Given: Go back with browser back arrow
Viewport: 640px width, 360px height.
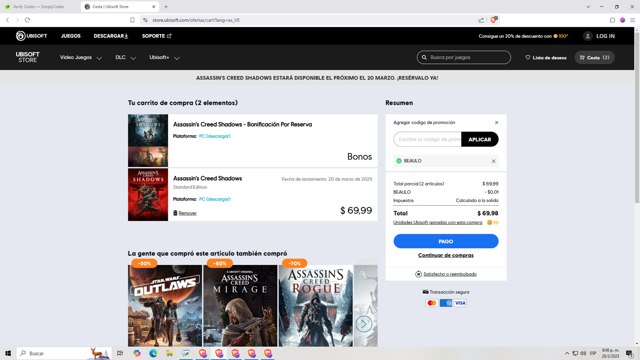Looking at the screenshot, I should (x=7, y=20).
